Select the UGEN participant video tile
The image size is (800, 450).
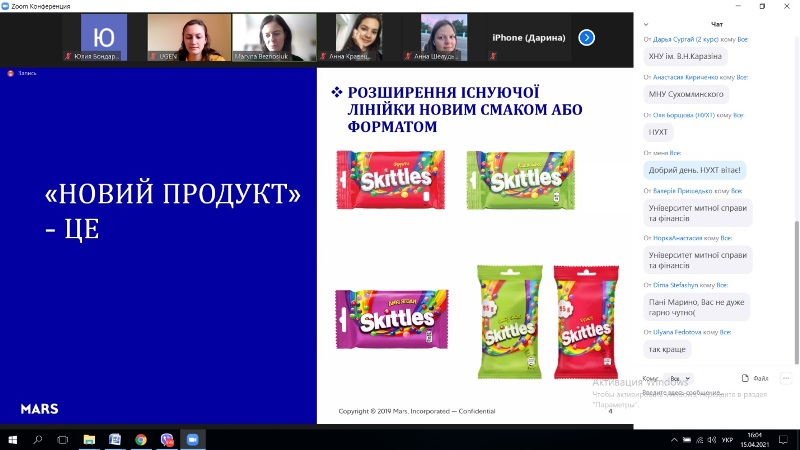click(189, 37)
